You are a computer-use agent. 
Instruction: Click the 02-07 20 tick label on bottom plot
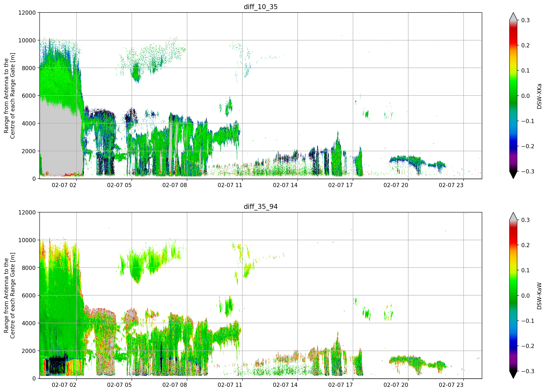click(x=396, y=385)
